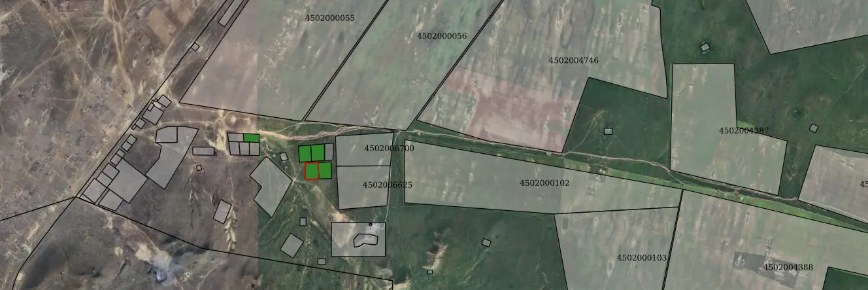Select the green parcel in the small gray grid
Viewport: 868px width, 290px height.
[x=251, y=137]
